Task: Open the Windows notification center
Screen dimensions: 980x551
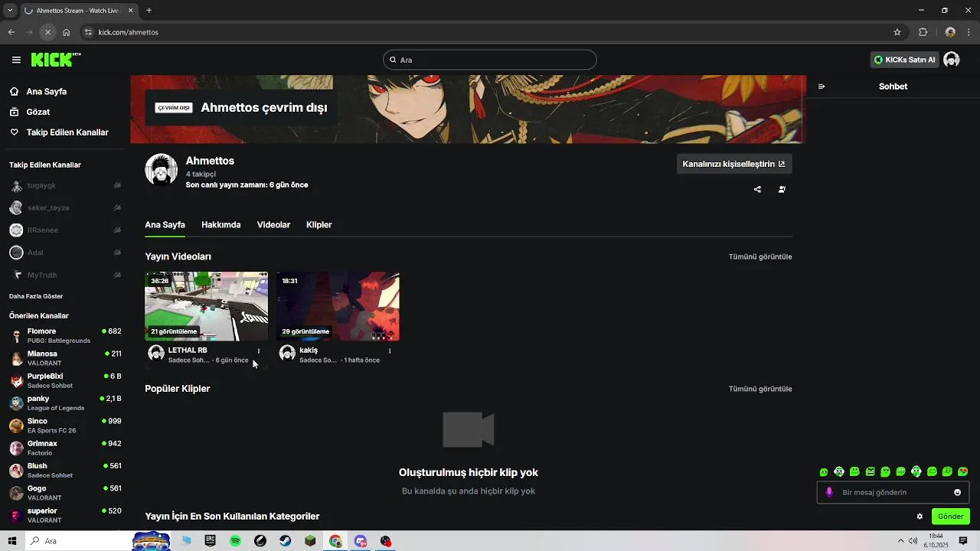Action: tap(963, 541)
